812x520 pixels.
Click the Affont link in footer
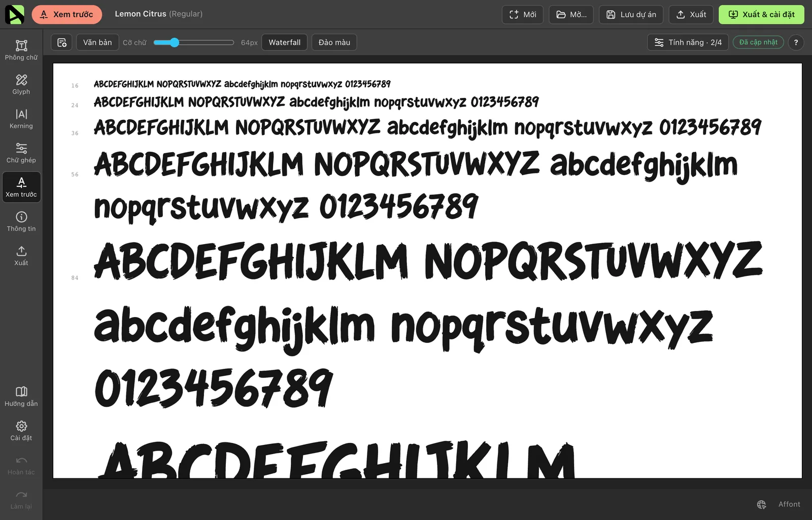tap(789, 504)
